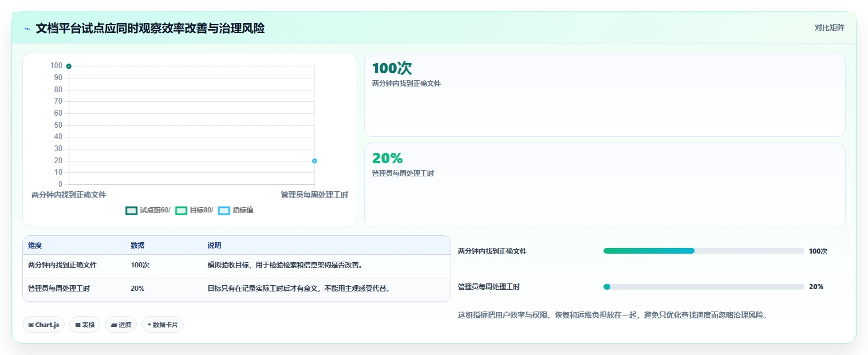
Task: Select the 表格 chip
Action: pyautogui.click(x=85, y=325)
